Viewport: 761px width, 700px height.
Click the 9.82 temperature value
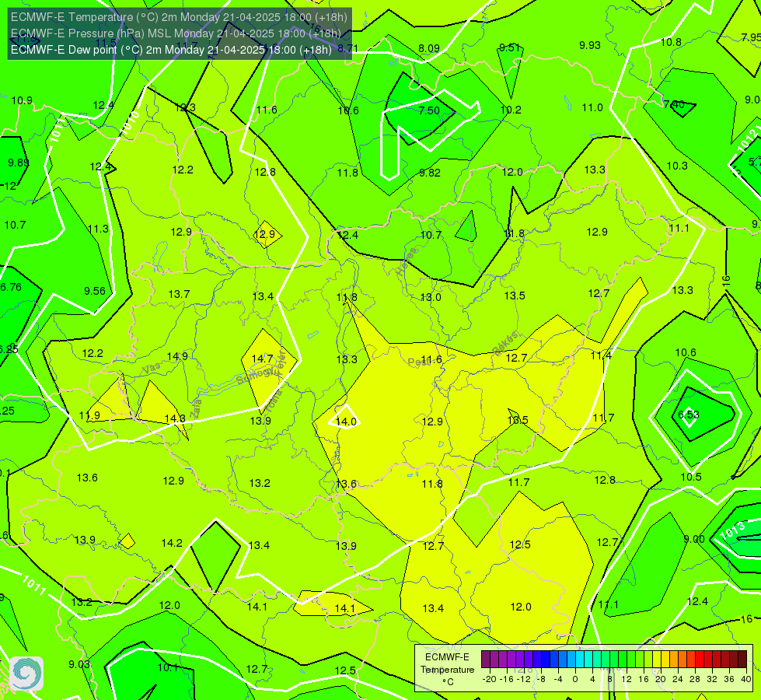pyautogui.click(x=430, y=173)
